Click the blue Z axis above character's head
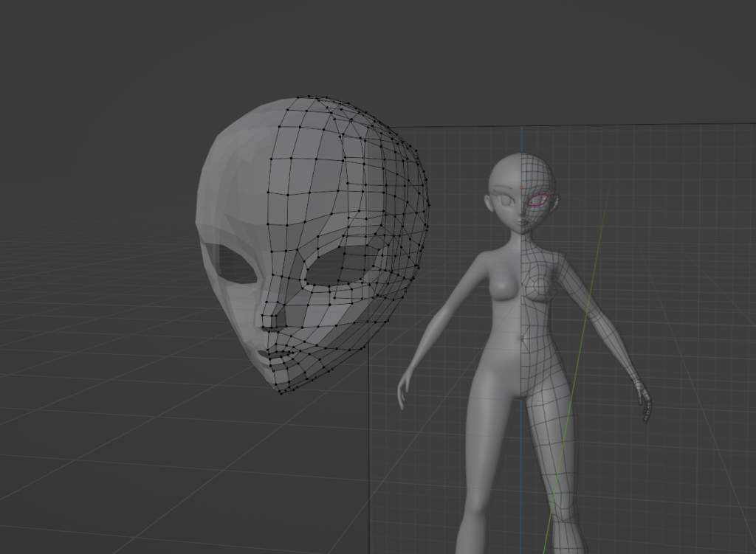756x554 pixels. 521,140
